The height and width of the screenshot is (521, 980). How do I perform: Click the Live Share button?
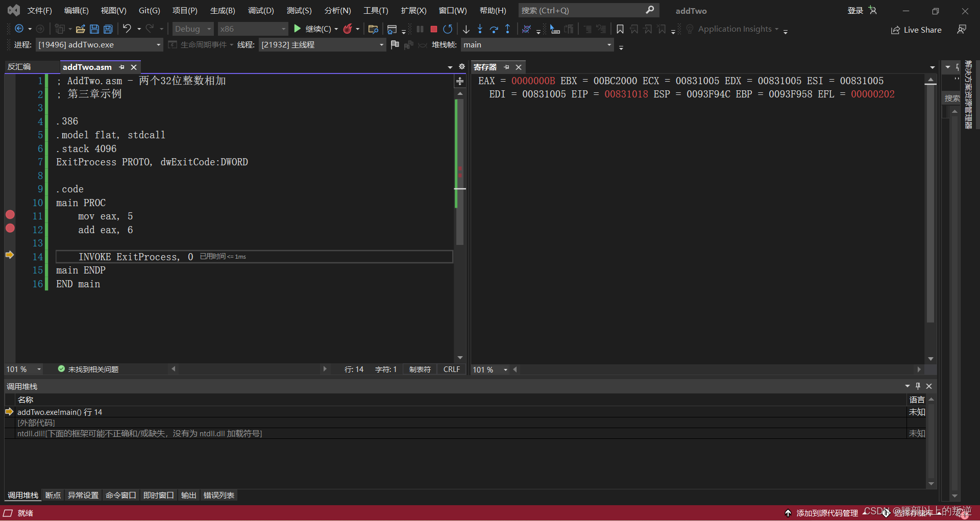click(x=916, y=30)
